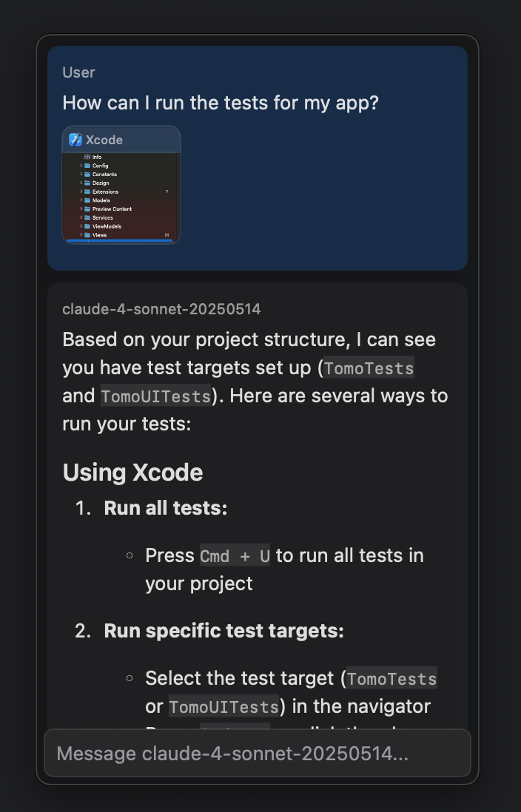Click the '?' status badge beside Extensions

click(167, 192)
